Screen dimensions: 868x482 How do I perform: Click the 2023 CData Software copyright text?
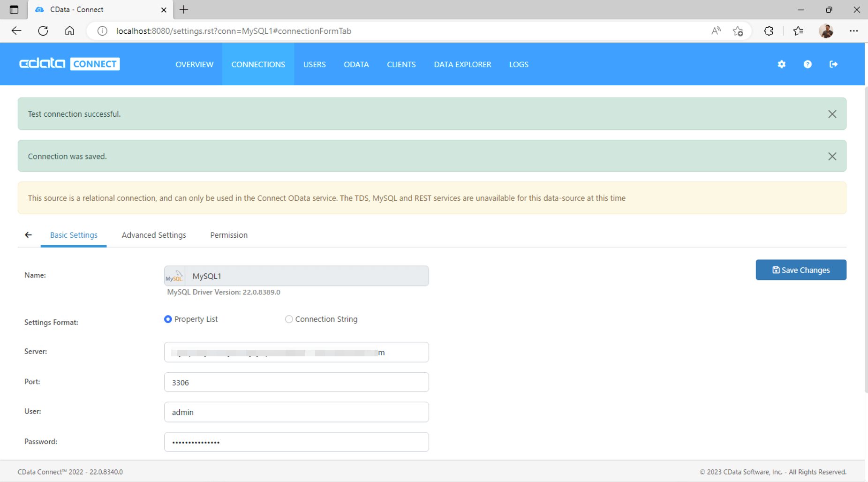click(x=773, y=472)
